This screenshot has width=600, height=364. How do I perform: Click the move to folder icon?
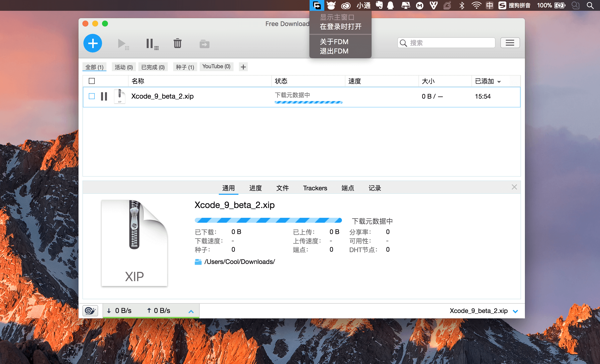[204, 44]
